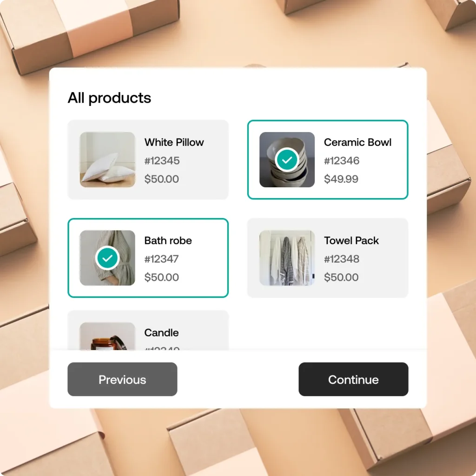
Task: Deselect the Ceramic Bowl checkmark icon
Action: pos(287,160)
